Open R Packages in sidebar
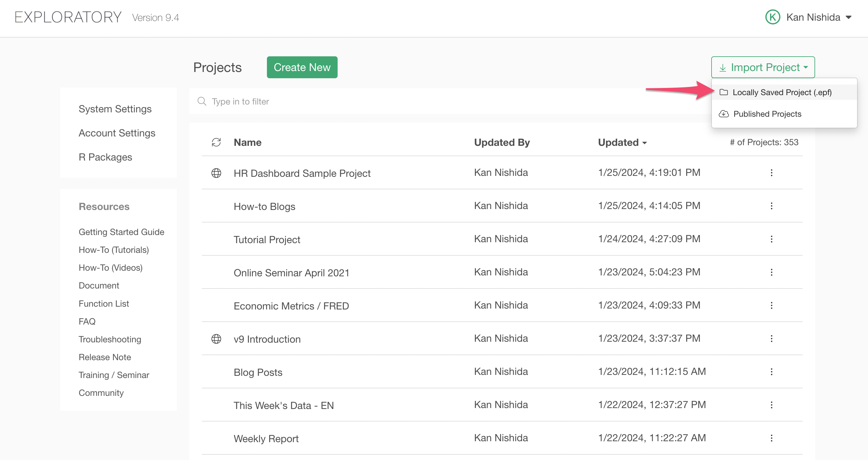The height and width of the screenshot is (460, 868). (x=105, y=157)
